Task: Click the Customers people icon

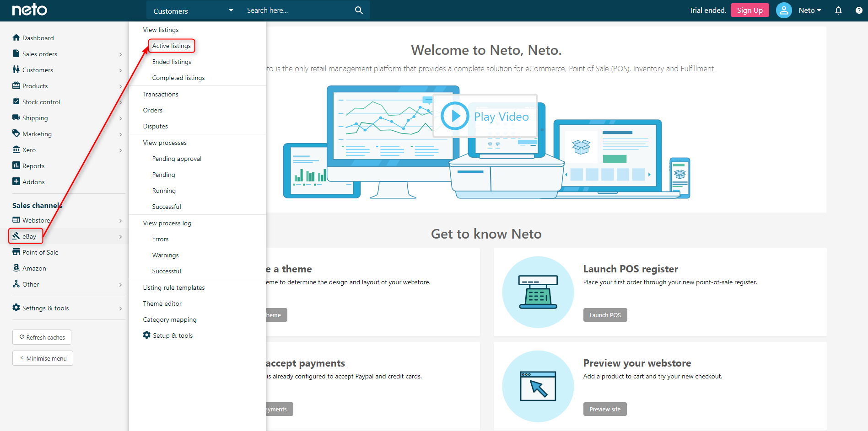Action: tap(16, 69)
